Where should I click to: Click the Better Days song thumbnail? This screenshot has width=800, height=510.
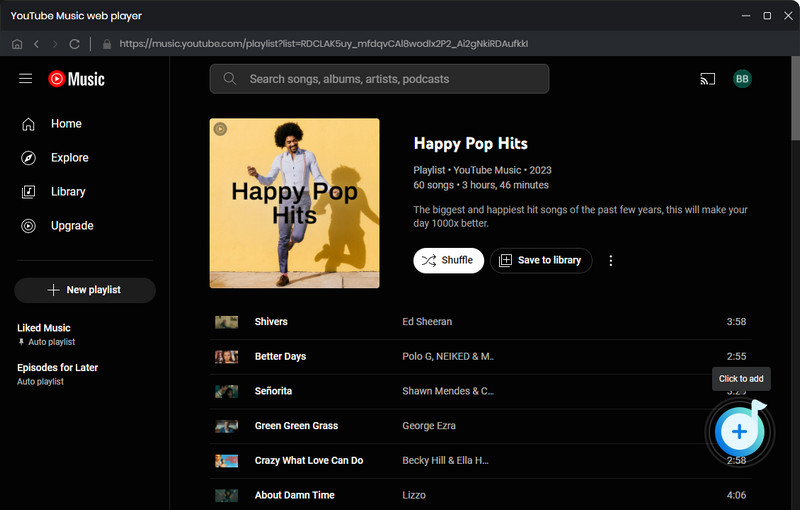point(227,356)
